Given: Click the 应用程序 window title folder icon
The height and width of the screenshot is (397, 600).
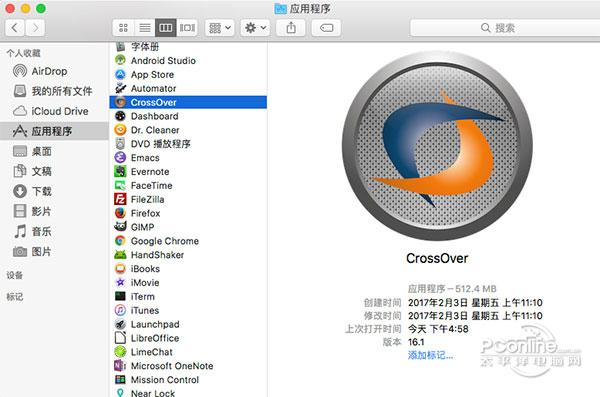Looking at the screenshot, I should pos(280,8).
